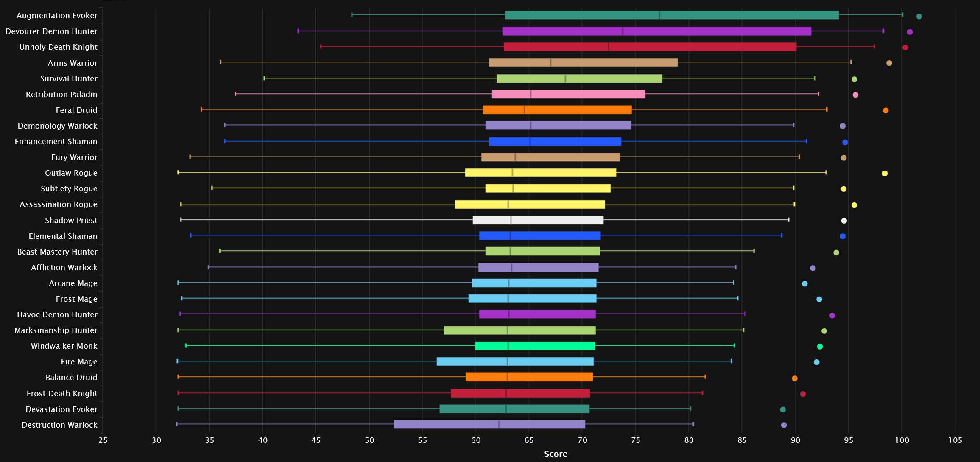Click the tan Arms Warrior box
Viewport: 980px width, 462px height.
[x=583, y=62]
